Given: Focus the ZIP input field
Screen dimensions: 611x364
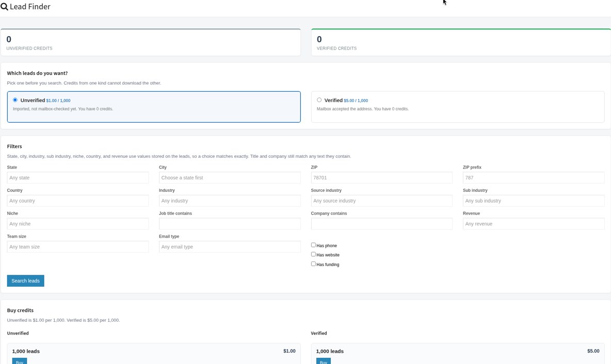Looking at the screenshot, I should [x=381, y=177].
